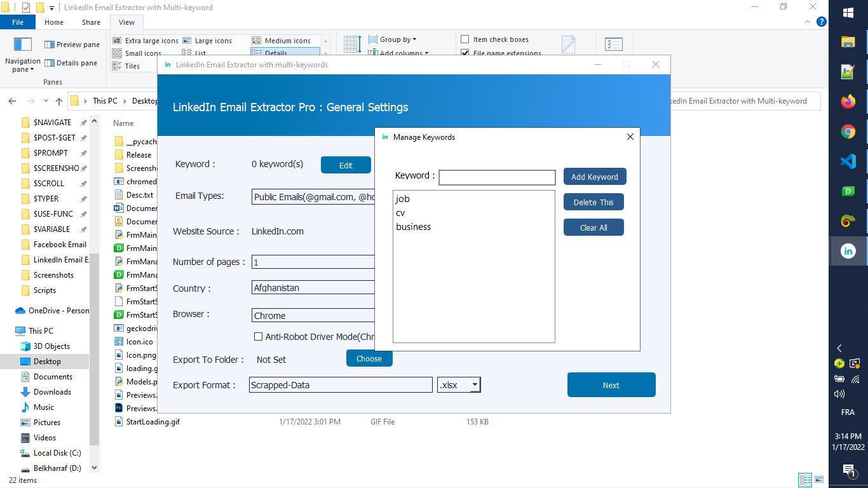Toggle the Details pane button
This screenshot has height=488, width=868.
(x=71, y=63)
